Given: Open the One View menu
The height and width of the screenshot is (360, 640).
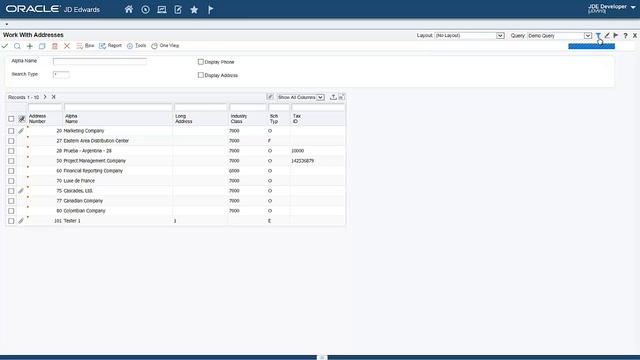Looking at the screenshot, I should click(x=165, y=46).
